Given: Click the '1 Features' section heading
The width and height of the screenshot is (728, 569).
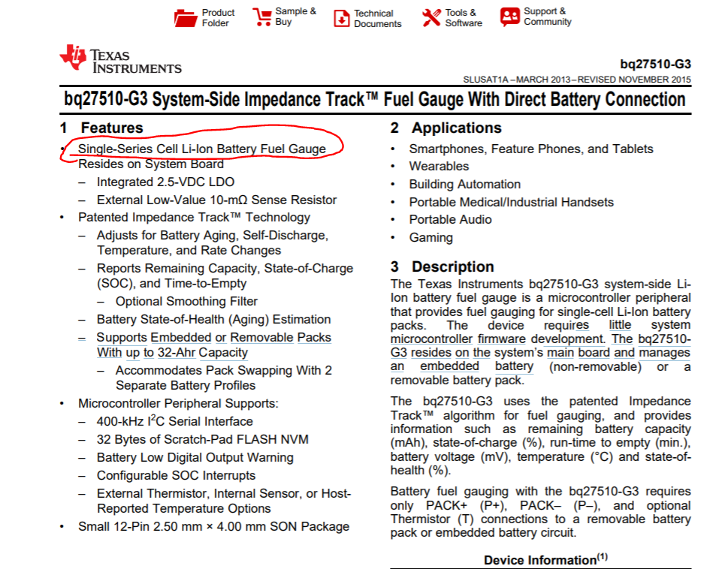Looking at the screenshot, I should [101, 128].
